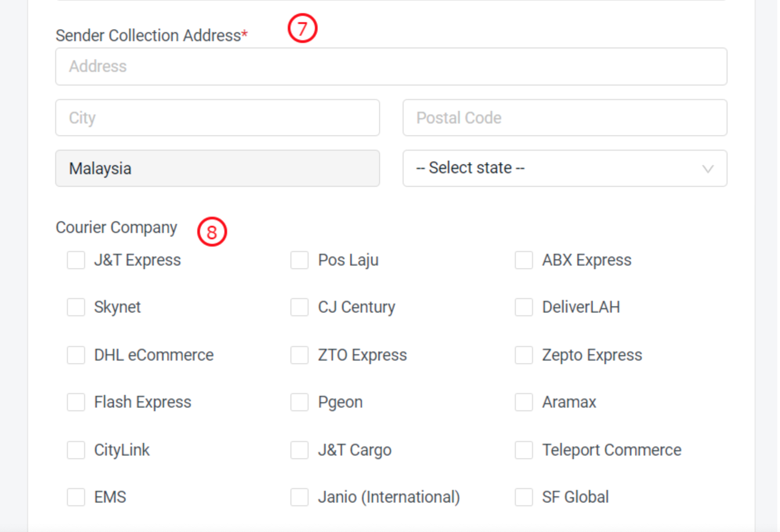Check the Teleport Commerce checkbox
Image resolution: width=780 pixels, height=532 pixels.
[x=524, y=450]
